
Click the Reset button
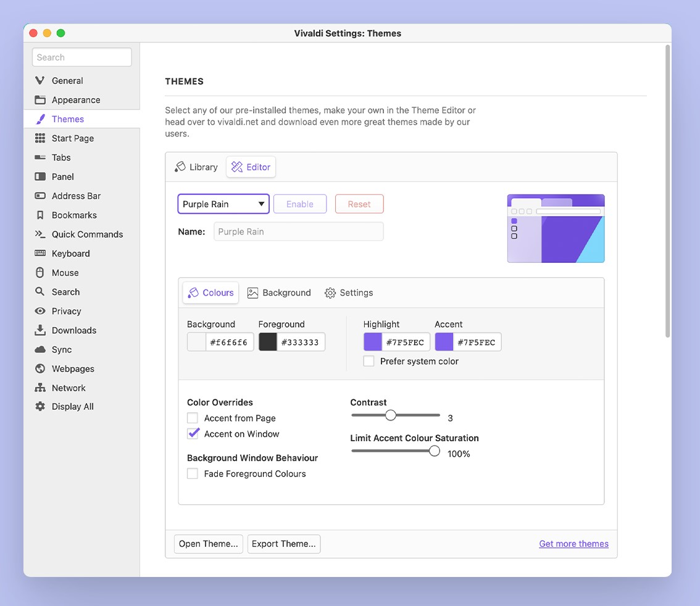pyautogui.click(x=359, y=204)
